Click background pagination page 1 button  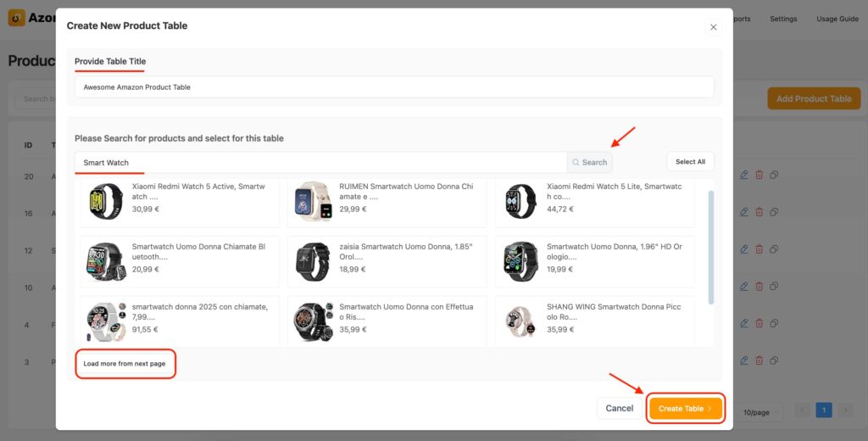pos(824,410)
